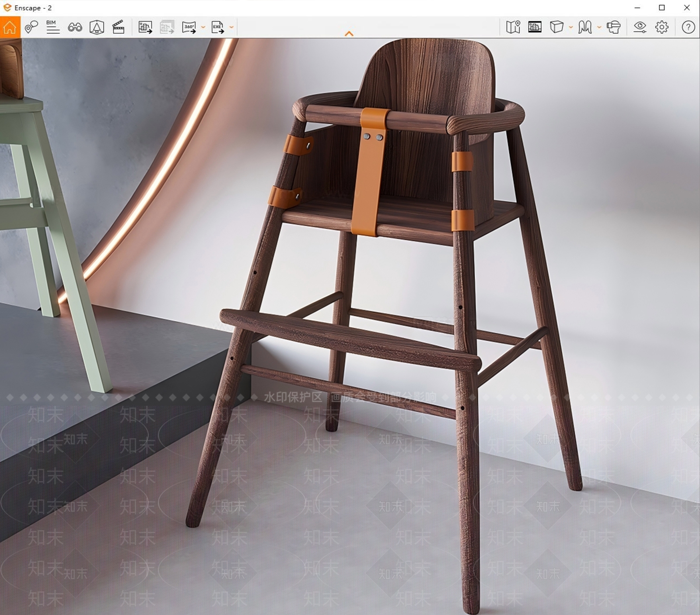Click the EXE standalone export icon
The height and width of the screenshot is (615, 700).
(x=217, y=27)
